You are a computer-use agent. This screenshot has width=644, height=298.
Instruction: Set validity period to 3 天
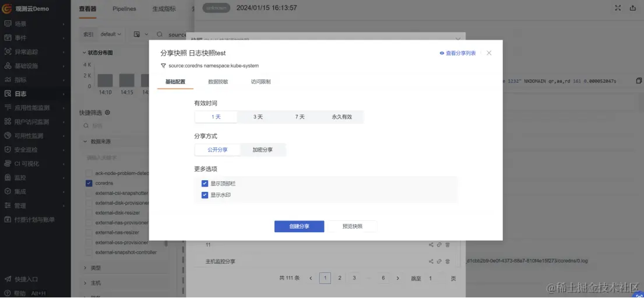pyautogui.click(x=258, y=117)
